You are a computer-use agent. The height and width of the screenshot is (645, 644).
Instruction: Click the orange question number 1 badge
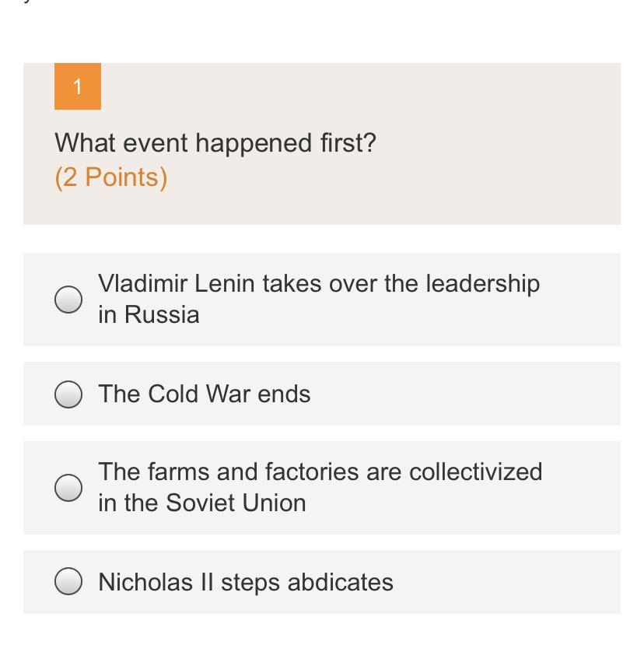point(78,86)
